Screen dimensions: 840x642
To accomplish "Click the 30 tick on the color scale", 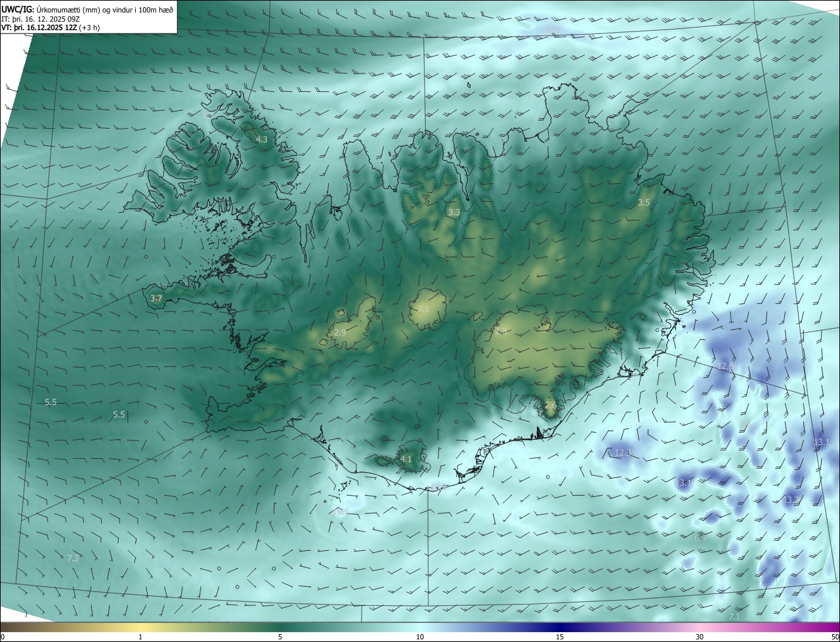I will point(700,637).
